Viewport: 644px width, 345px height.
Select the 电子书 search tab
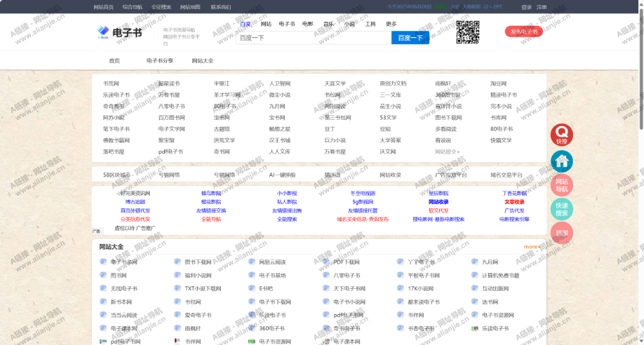[287, 24]
